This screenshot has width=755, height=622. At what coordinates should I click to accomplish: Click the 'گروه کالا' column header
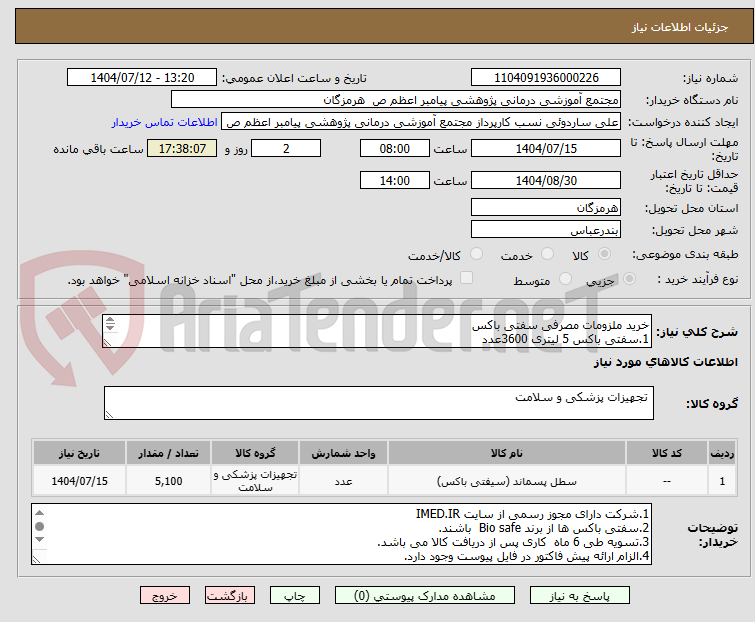click(x=255, y=453)
